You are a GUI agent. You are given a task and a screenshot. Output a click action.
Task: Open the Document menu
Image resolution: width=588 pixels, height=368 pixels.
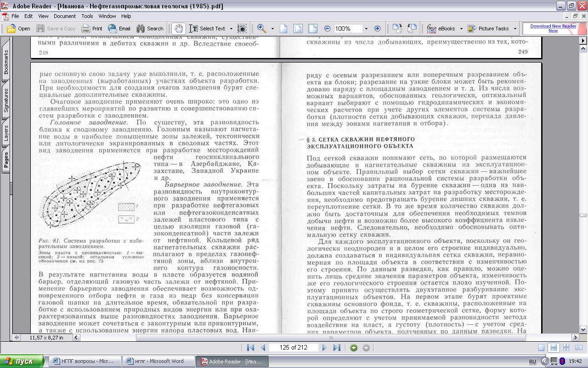[x=65, y=16]
